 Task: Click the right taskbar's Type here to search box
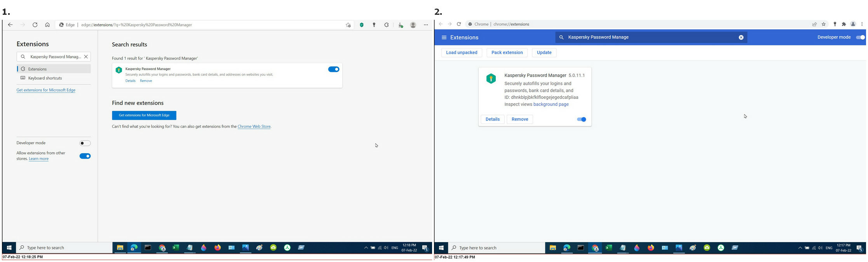497,248
